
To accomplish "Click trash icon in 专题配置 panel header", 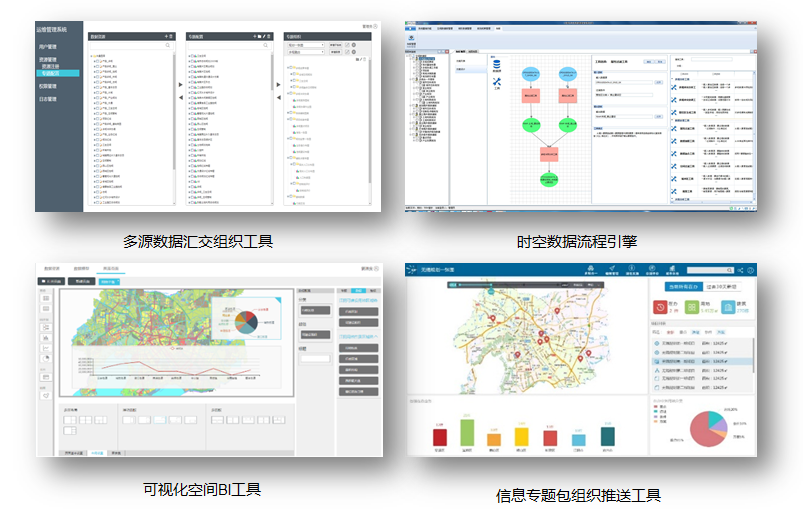I will 269,36.
